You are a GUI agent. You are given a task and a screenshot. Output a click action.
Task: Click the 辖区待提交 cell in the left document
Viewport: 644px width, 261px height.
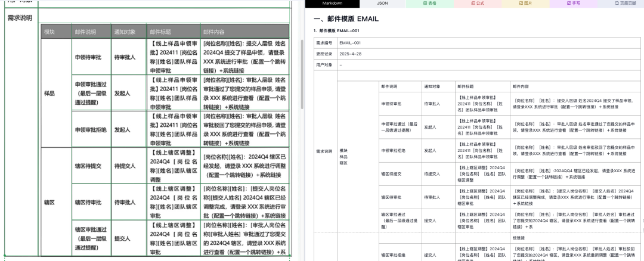(91, 166)
